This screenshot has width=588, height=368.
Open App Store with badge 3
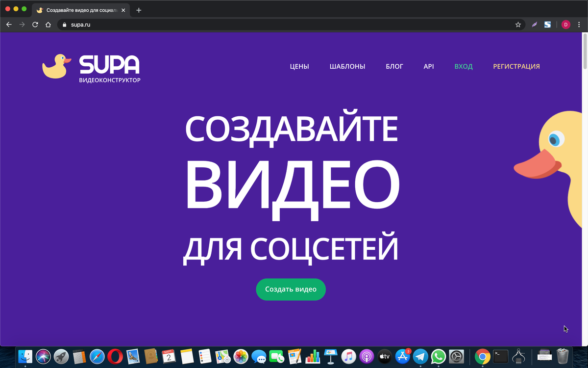click(402, 356)
